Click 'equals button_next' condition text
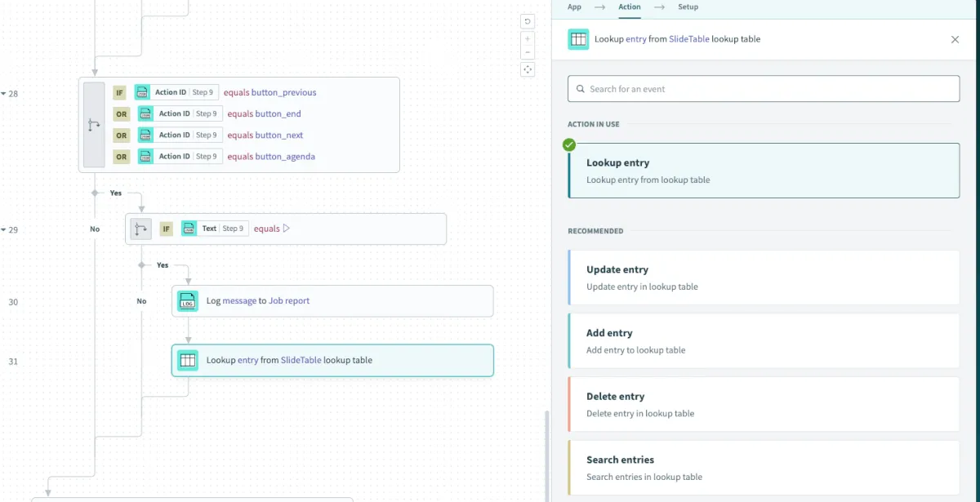The image size is (980, 502). point(265,135)
